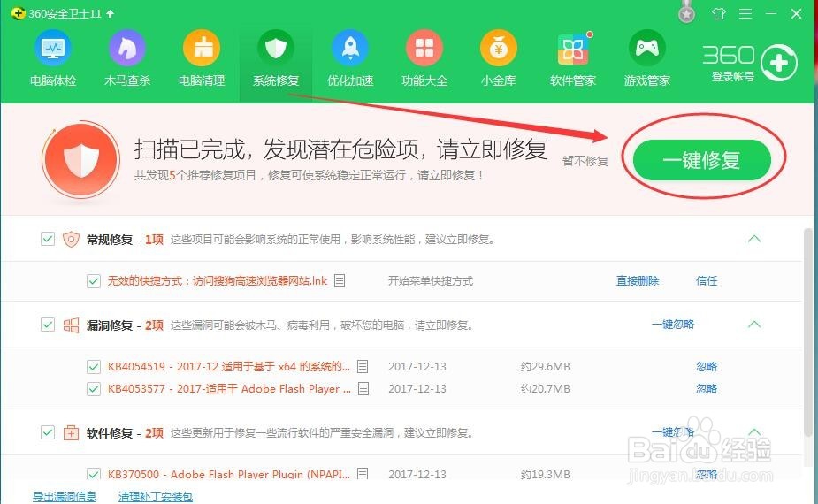This screenshot has height=504, width=818.
Task: Click 开始菜单快捷方式 description text
Action: [431, 280]
